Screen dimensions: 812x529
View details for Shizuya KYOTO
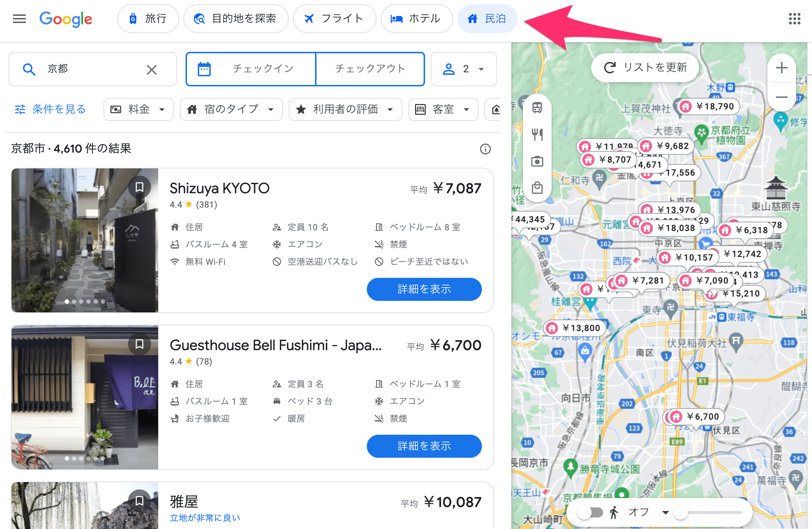click(424, 289)
